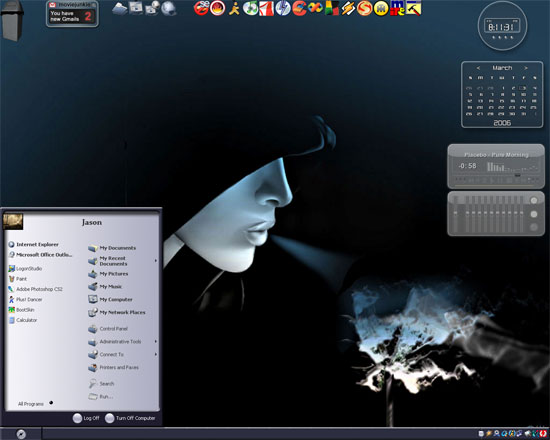Toggle middle round equalizer button

coord(534,214)
